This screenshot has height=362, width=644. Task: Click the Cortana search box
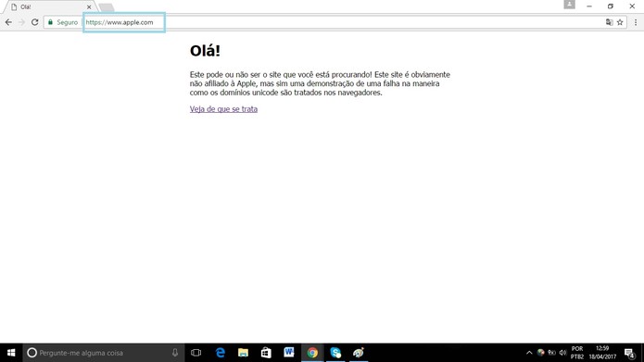(103, 353)
